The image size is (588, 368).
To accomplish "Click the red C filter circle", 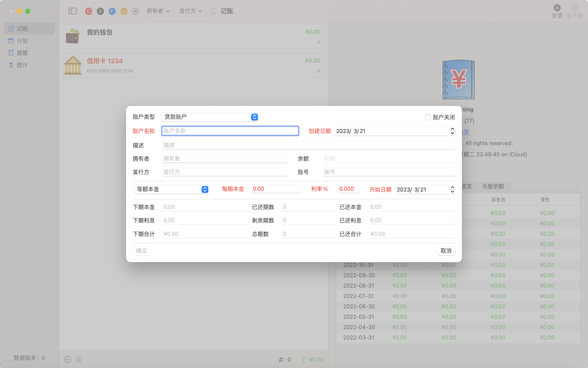I will 89,11.
